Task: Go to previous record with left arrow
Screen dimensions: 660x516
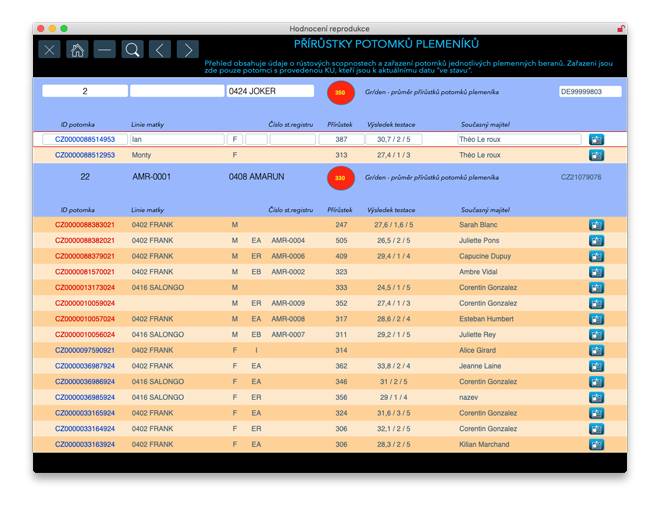Action: tap(160, 49)
